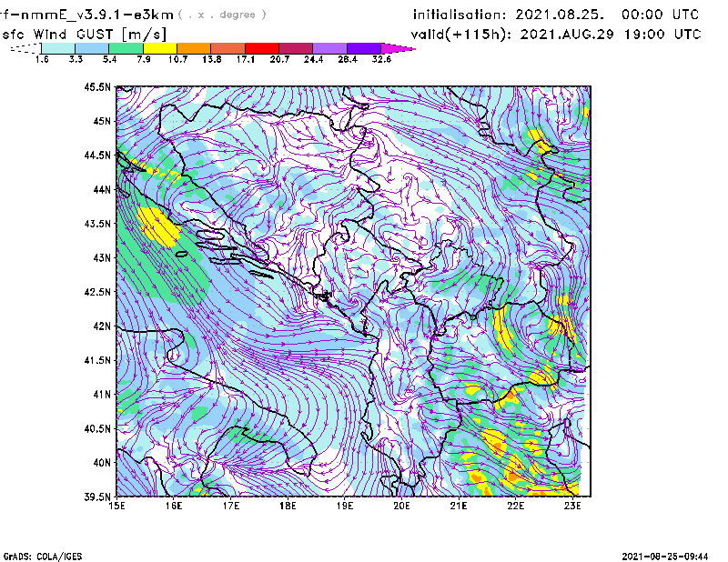Select the orange 10.7–13.8 legend swatch

194,48
